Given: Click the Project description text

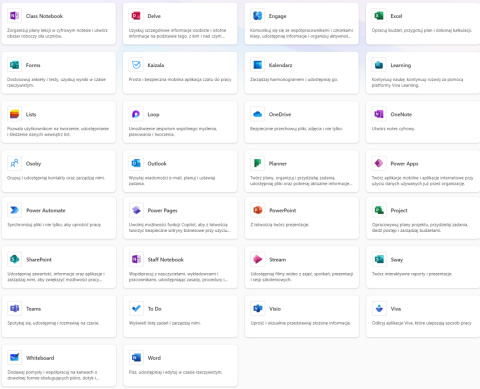Looking at the screenshot, I should [420, 227].
